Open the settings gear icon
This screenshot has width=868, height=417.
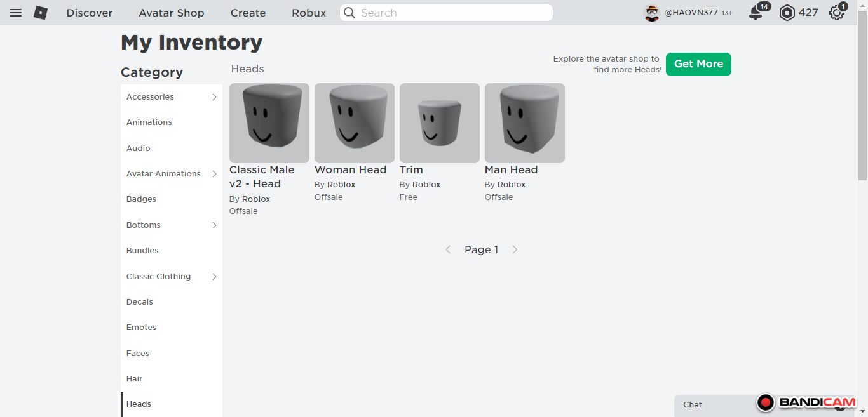coord(837,13)
